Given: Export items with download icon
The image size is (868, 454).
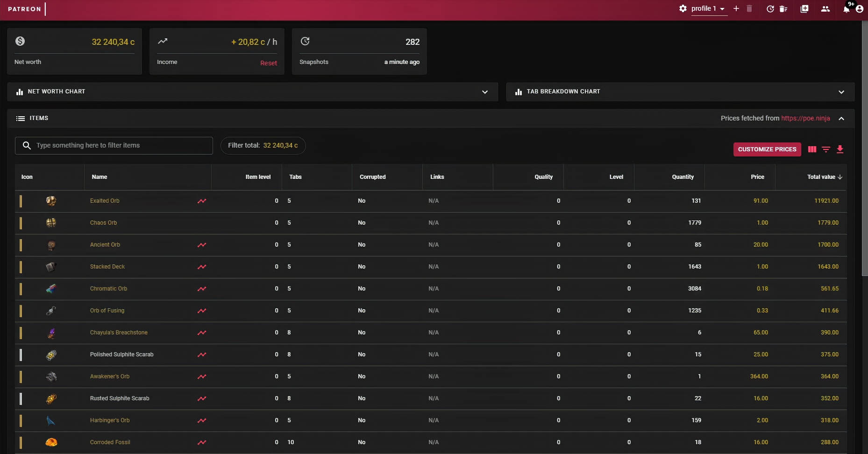Looking at the screenshot, I should pos(840,149).
